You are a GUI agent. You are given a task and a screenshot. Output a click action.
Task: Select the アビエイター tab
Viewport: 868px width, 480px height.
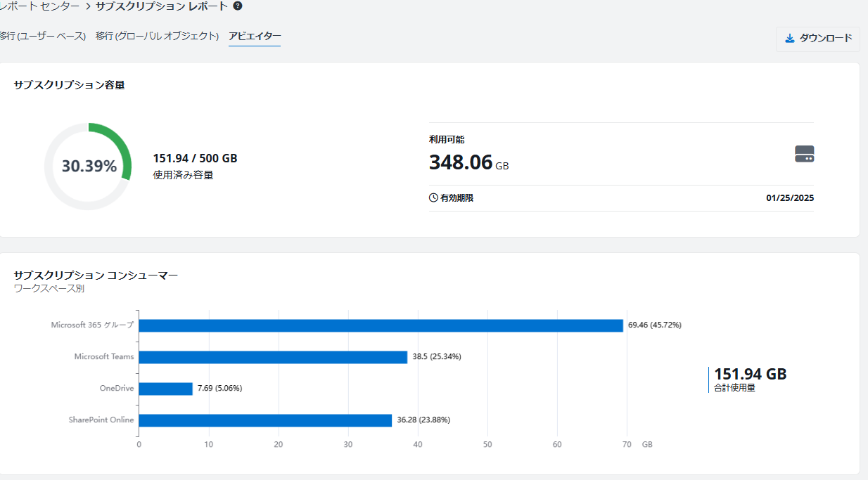[x=255, y=37]
